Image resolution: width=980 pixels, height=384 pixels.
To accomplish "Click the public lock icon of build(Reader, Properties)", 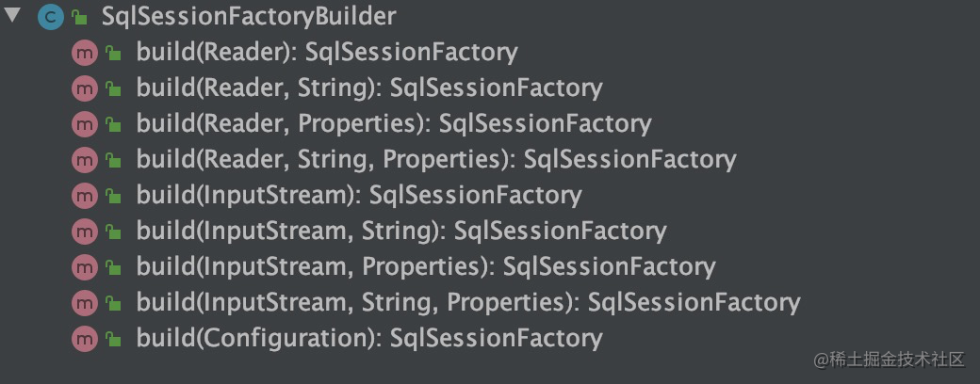I will coord(113,125).
